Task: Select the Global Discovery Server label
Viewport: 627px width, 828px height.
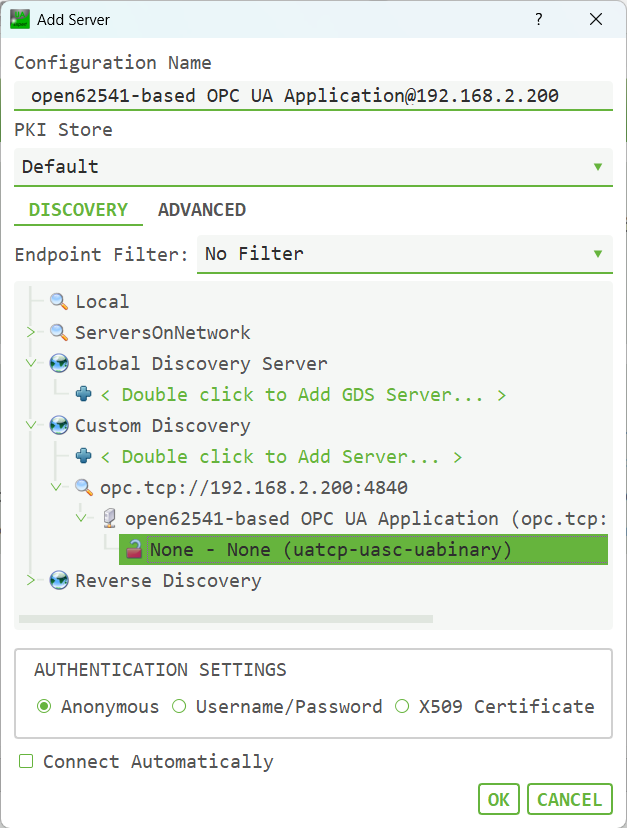Action: [x=201, y=364]
